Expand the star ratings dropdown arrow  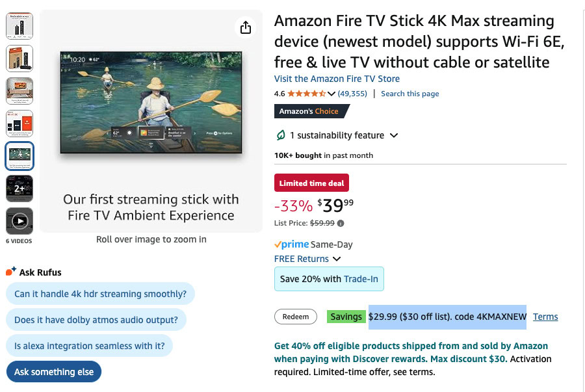[331, 94]
